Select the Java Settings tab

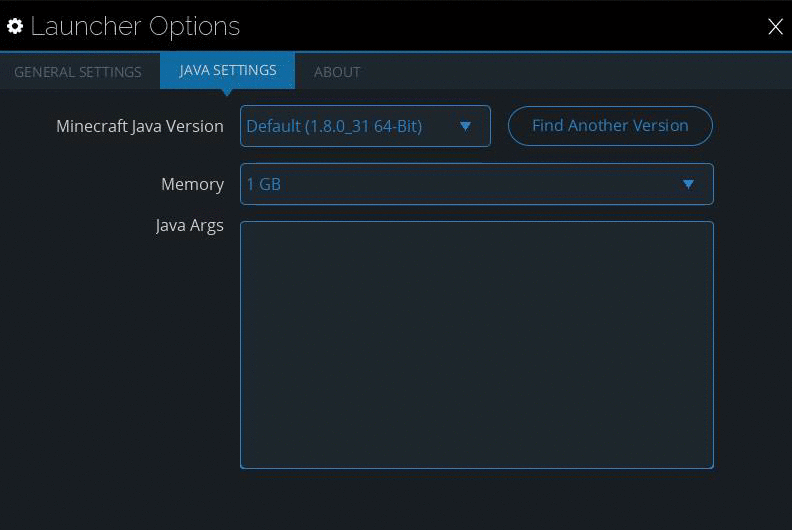227,70
